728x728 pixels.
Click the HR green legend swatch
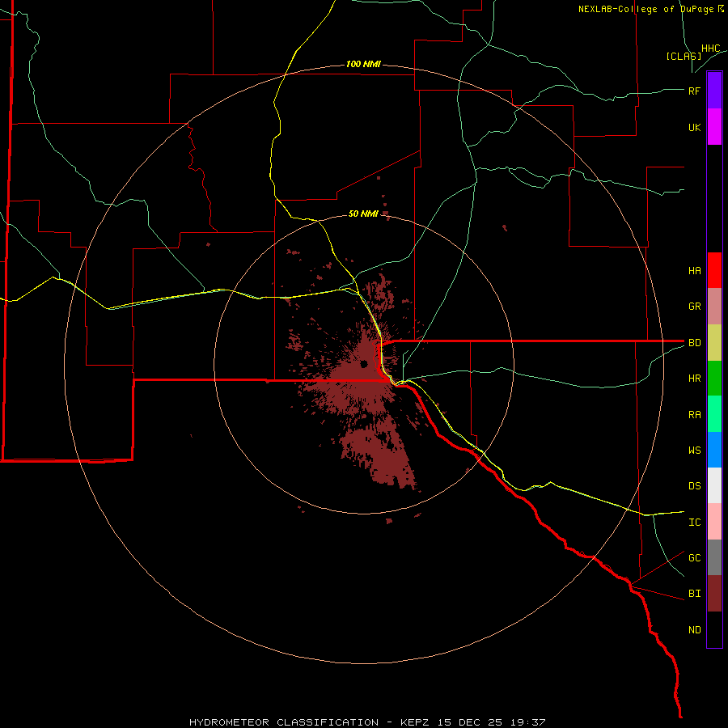click(714, 379)
